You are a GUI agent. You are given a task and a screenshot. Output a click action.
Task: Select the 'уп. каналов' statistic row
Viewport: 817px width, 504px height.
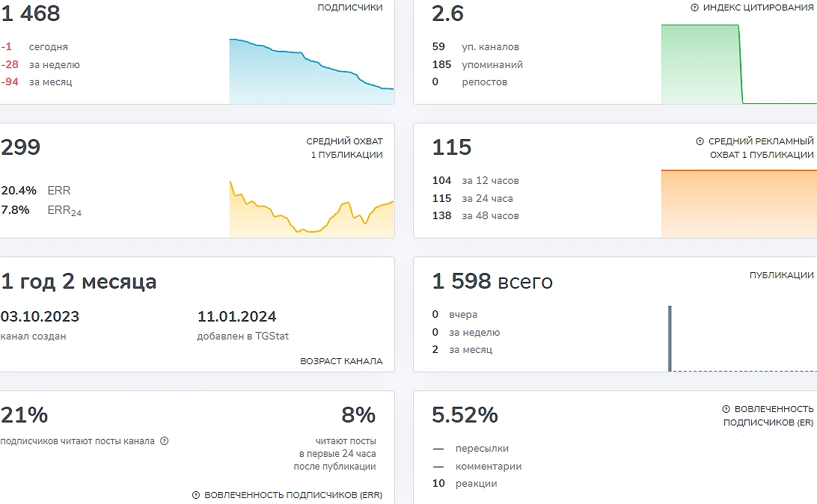click(x=476, y=47)
